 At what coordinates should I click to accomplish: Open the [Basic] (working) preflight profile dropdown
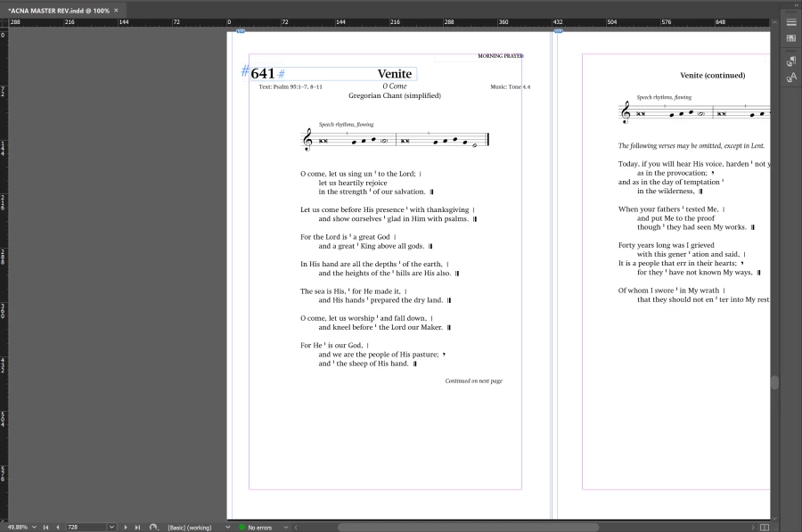pyautogui.click(x=227, y=527)
